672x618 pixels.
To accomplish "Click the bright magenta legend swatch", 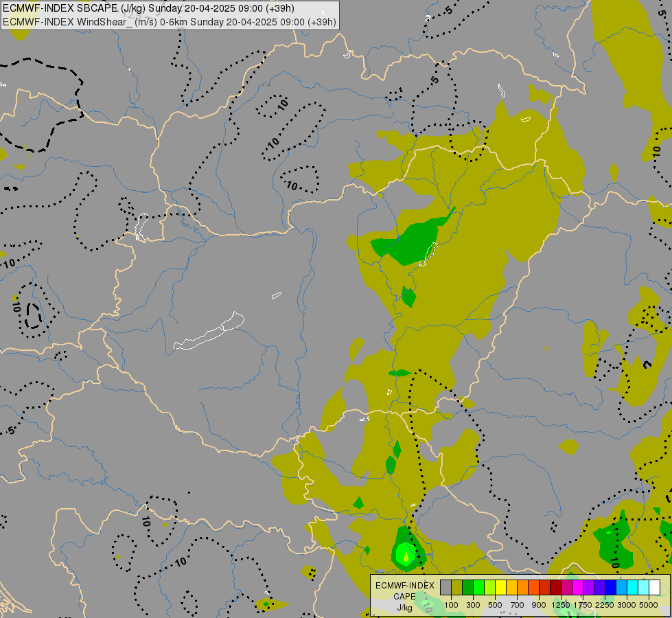I will point(578,587).
